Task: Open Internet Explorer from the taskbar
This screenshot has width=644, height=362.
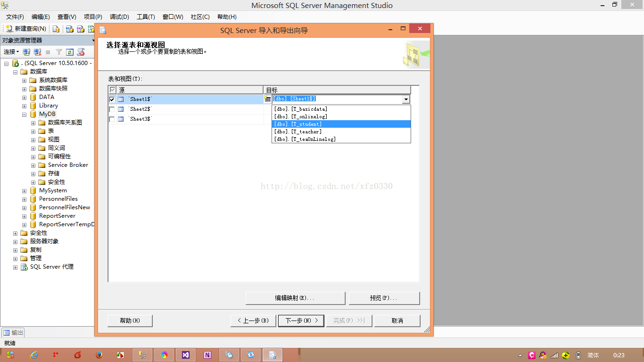Action: tap(34, 355)
